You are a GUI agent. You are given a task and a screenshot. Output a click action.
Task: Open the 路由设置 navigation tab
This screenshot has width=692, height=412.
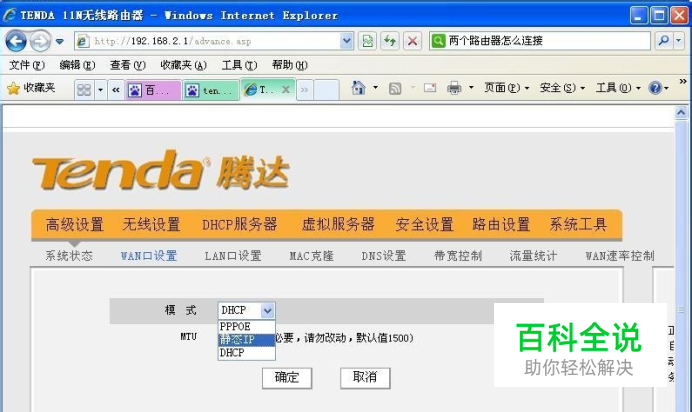click(501, 225)
